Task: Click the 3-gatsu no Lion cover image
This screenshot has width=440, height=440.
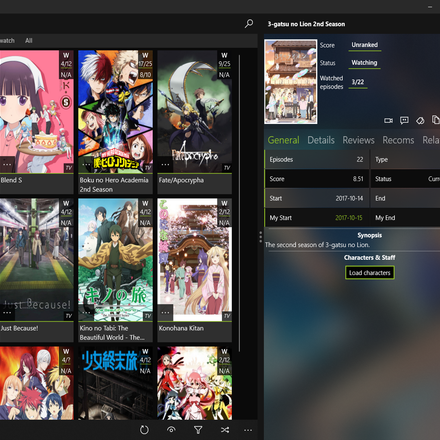Action: click(x=291, y=82)
